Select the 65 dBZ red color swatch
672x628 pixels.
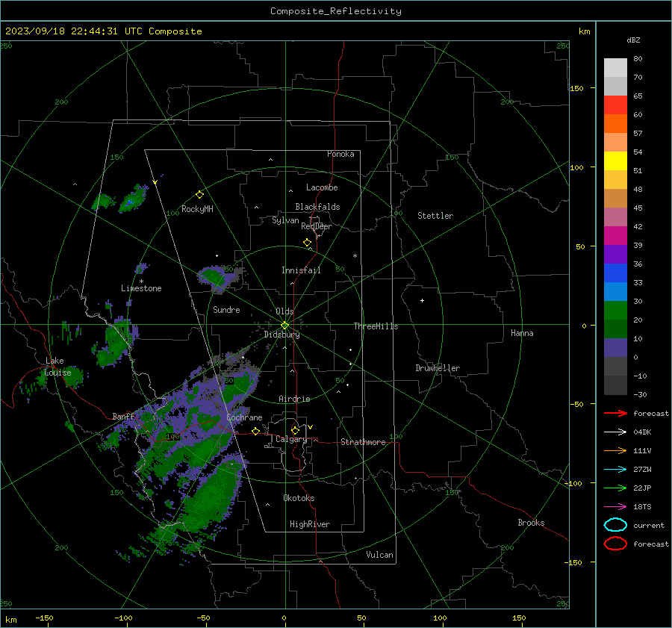pyautogui.click(x=615, y=105)
